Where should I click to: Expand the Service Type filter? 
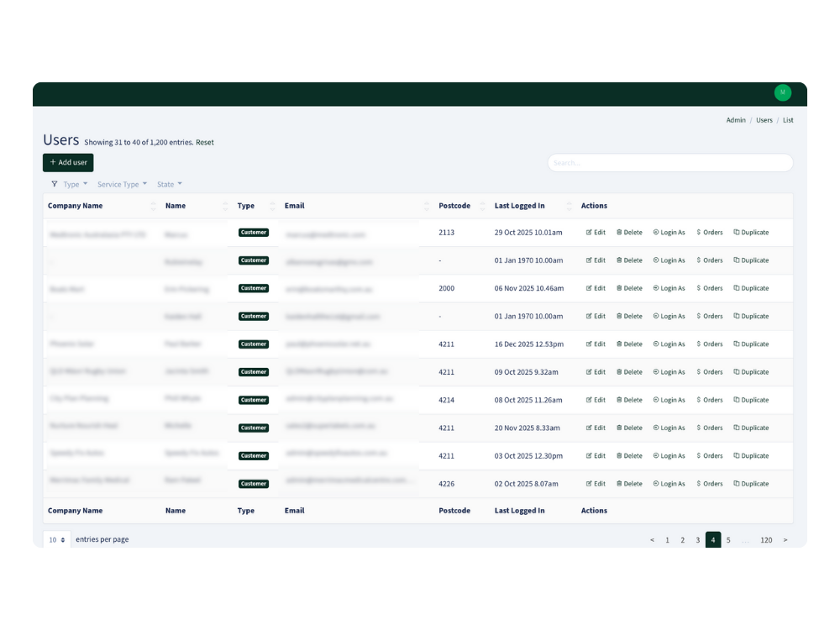121,184
